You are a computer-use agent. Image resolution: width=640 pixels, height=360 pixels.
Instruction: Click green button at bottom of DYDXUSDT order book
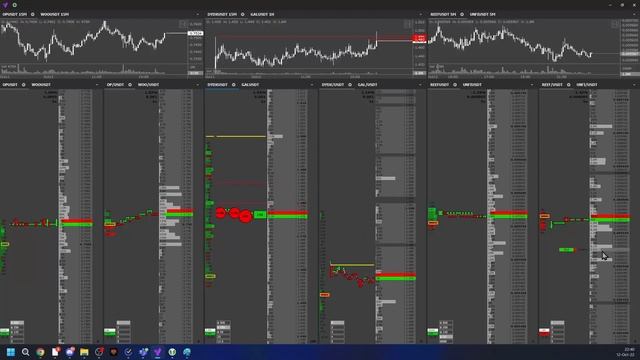pyautogui.click(x=210, y=332)
